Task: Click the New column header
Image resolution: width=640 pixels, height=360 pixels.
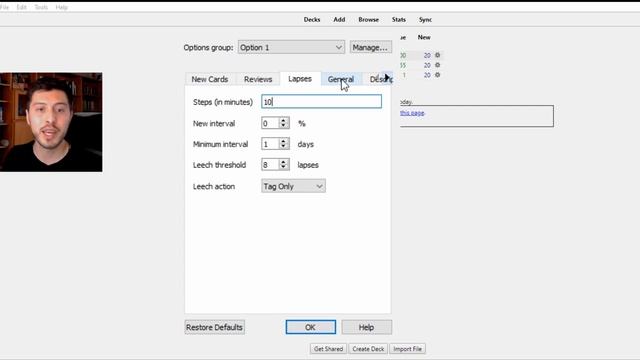Action: pos(424,37)
